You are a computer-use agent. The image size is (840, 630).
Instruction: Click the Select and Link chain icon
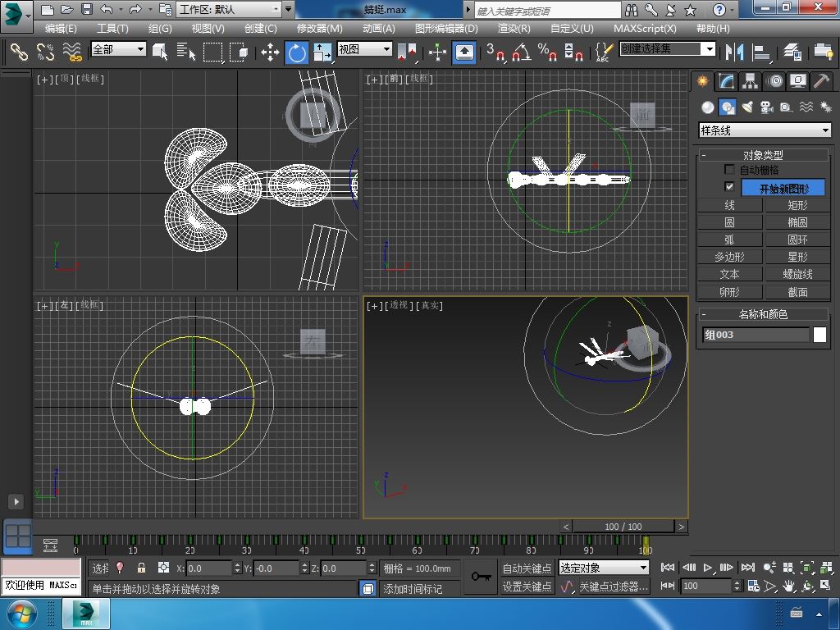click(x=19, y=52)
